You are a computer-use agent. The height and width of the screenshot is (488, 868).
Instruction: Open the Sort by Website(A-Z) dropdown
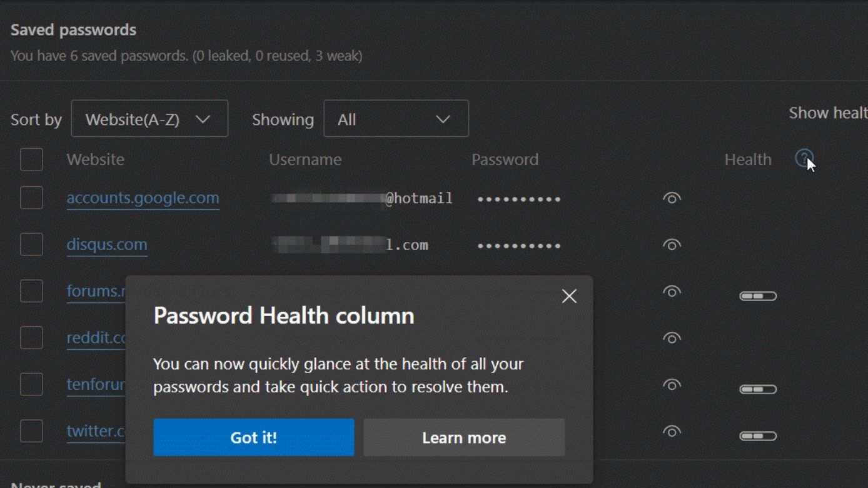pos(149,119)
